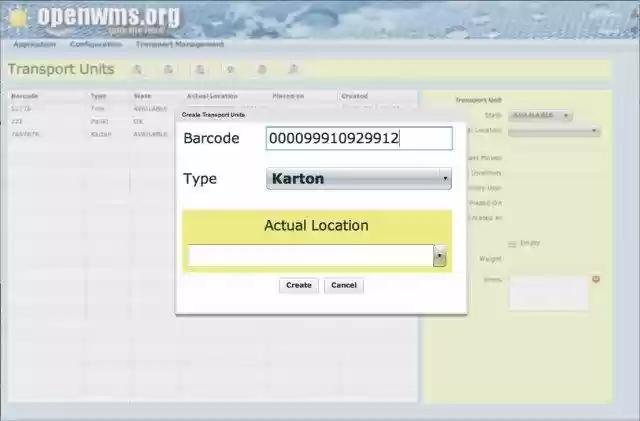Sort by the Actual Location column header
Viewport: 640px width, 421px height.
coord(212,96)
